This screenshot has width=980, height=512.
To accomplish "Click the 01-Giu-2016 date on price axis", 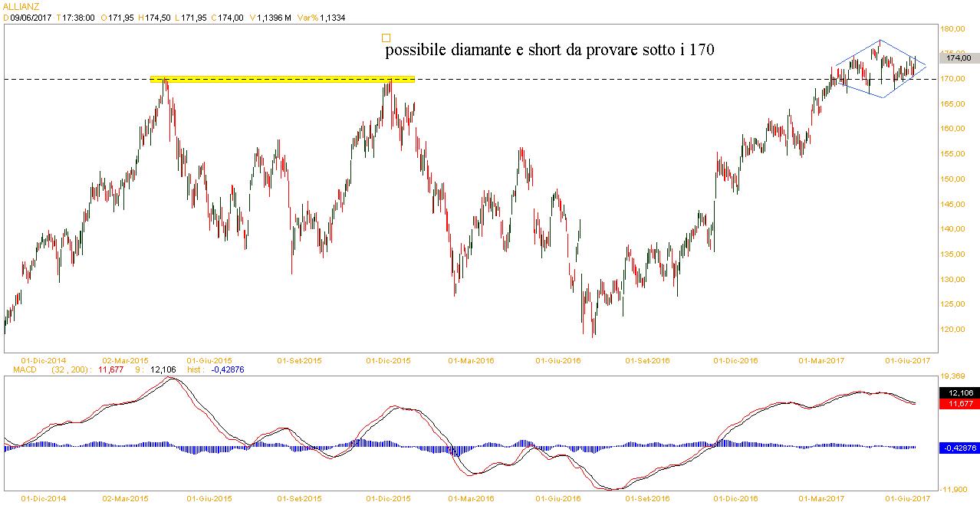I will [x=557, y=359].
